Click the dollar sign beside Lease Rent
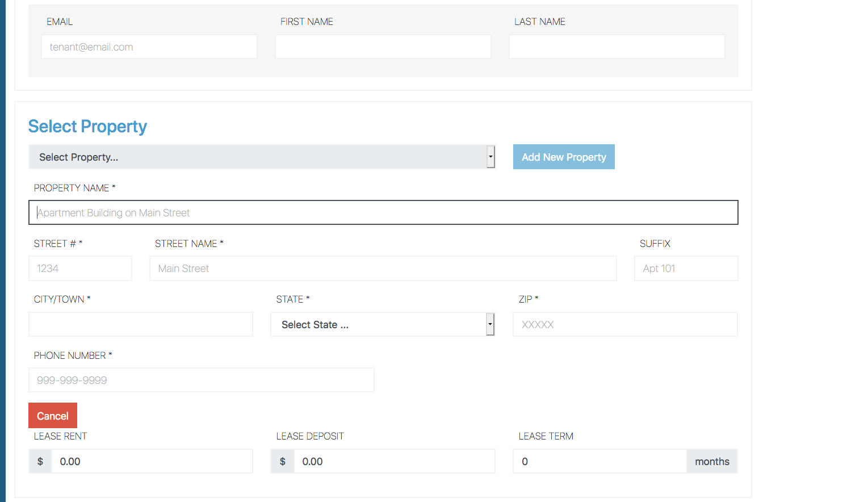Viewport: 868px width, 502px height. 40,461
